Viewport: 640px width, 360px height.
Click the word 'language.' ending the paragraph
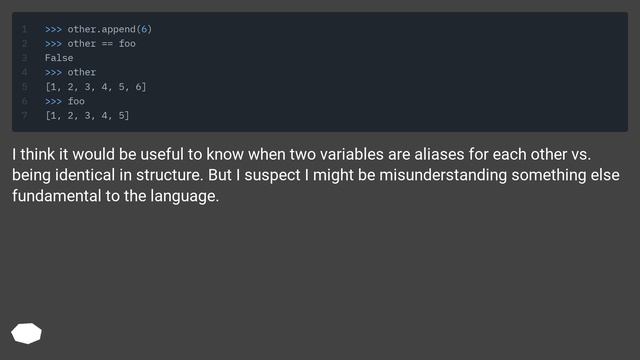184,196
